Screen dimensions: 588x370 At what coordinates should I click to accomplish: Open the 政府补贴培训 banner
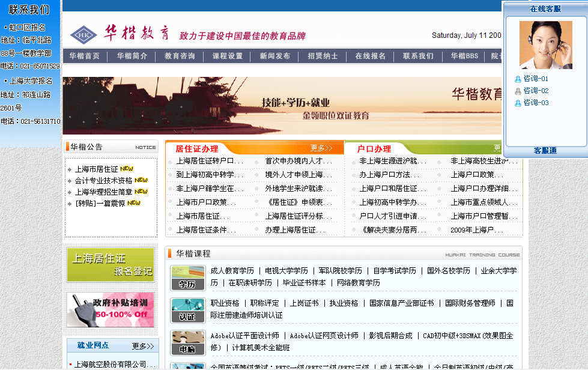[111, 310]
